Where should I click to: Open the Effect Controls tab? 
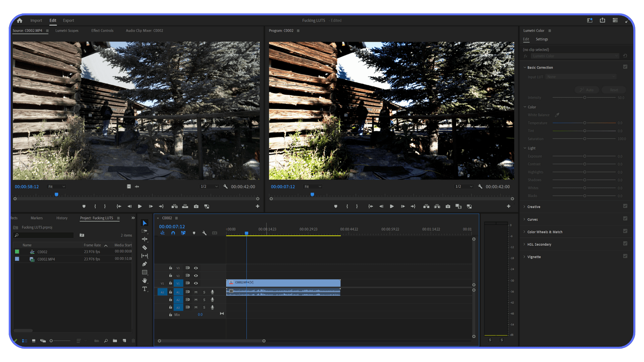[102, 31]
